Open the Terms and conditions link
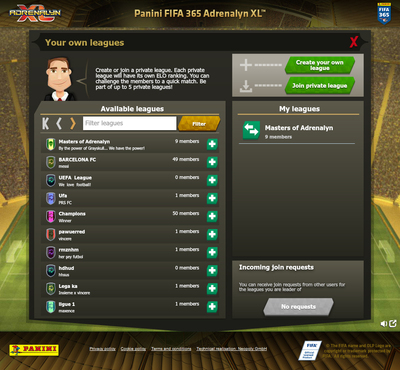Screen dimensions: 400x370 [171, 349]
